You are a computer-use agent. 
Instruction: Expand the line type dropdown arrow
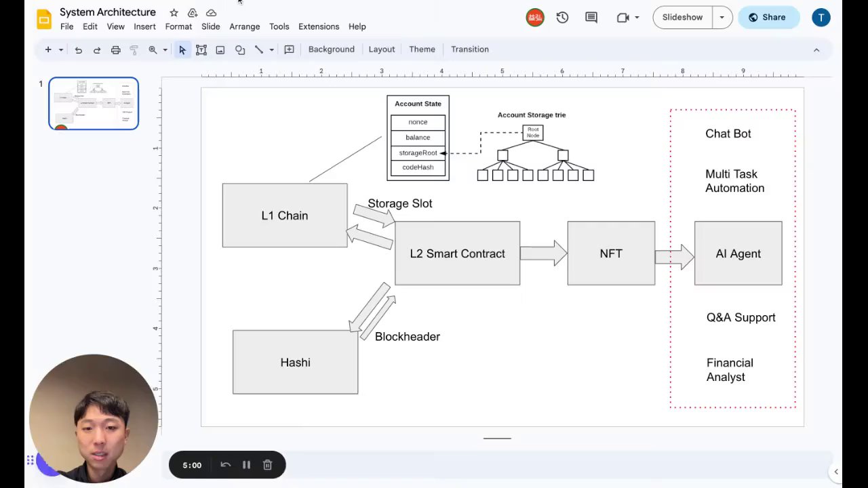pyautogui.click(x=271, y=49)
